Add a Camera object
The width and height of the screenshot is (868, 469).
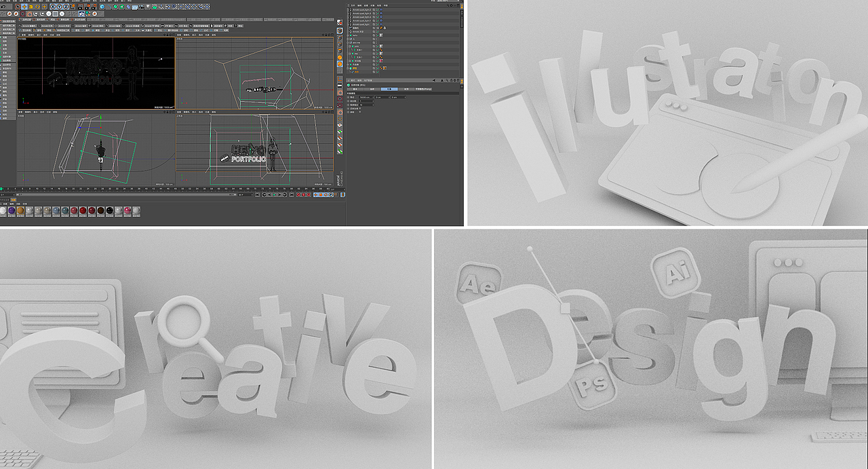point(141,7)
